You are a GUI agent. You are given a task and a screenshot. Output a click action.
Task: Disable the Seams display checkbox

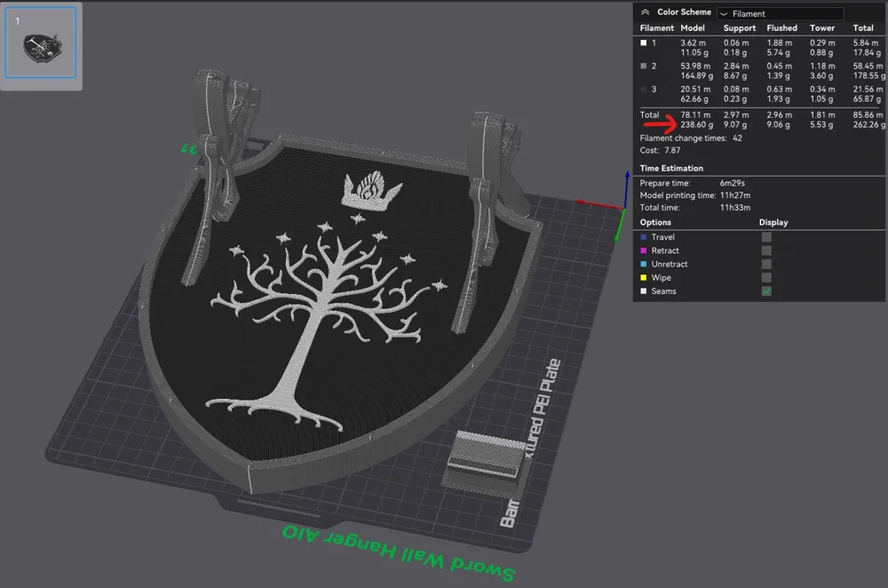pyautogui.click(x=765, y=290)
